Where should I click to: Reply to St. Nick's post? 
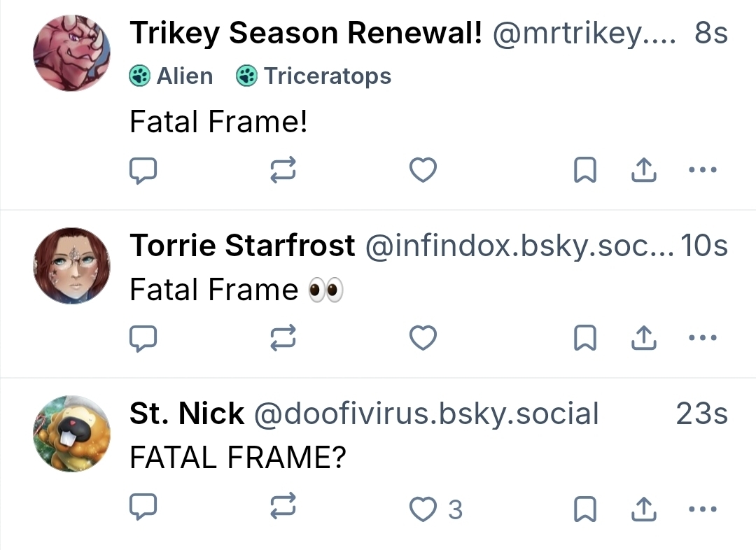click(x=143, y=509)
